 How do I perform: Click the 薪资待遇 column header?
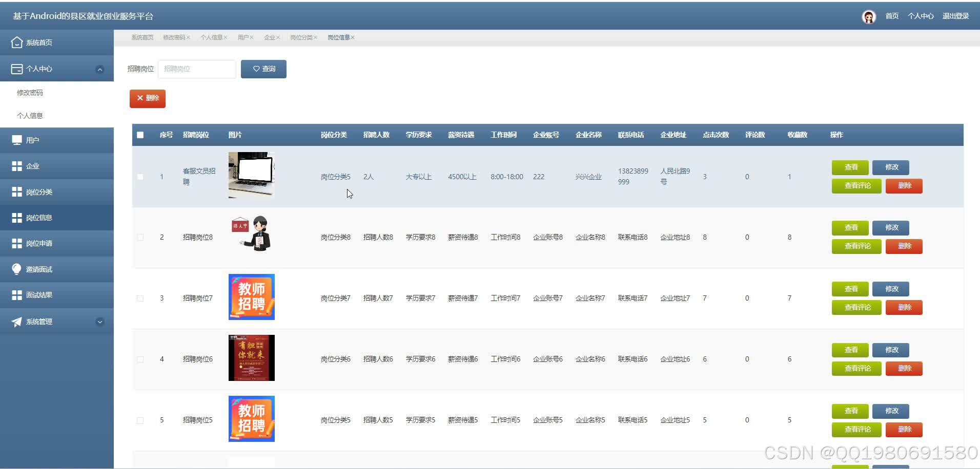point(461,135)
